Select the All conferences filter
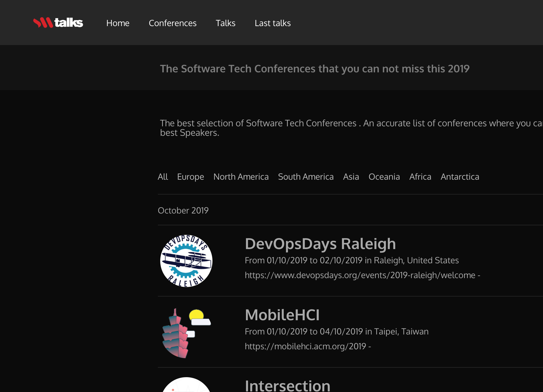The width and height of the screenshot is (543, 392). click(x=163, y=176)
